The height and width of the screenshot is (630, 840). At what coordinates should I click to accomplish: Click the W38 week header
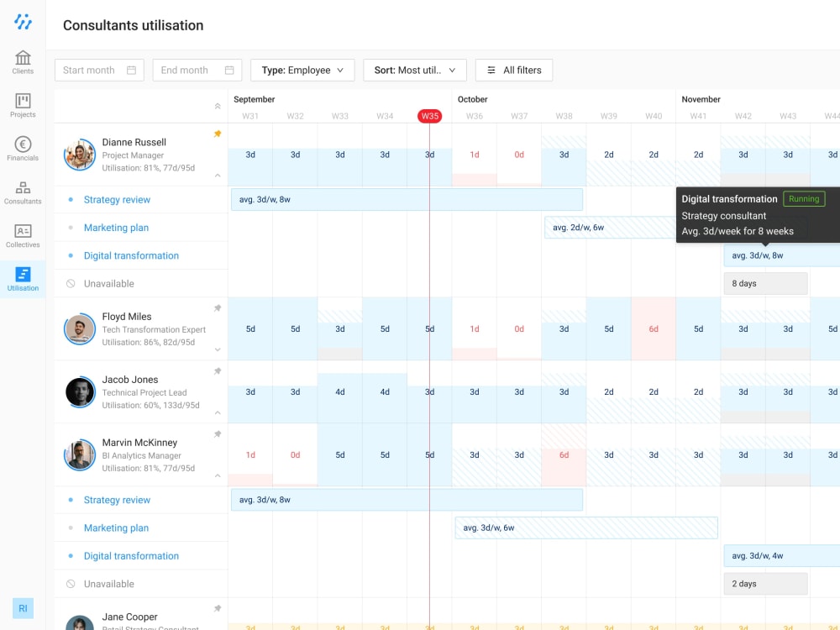[x=564, y=116]
